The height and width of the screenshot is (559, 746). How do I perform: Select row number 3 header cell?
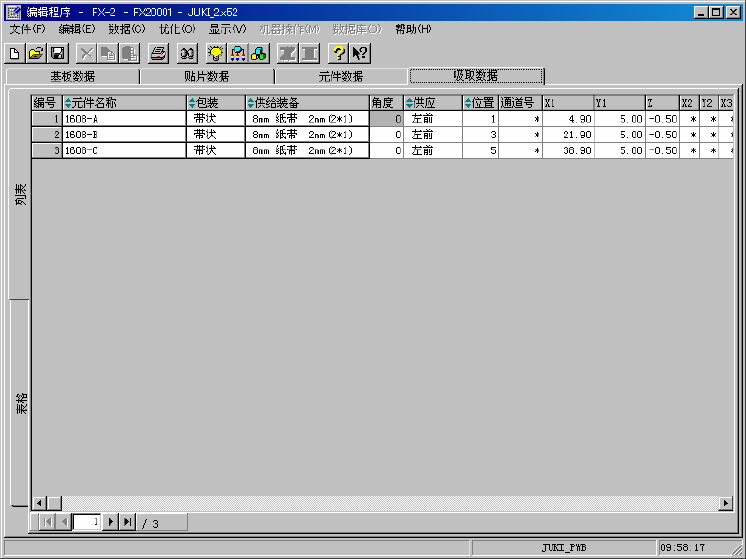[47, 150]
